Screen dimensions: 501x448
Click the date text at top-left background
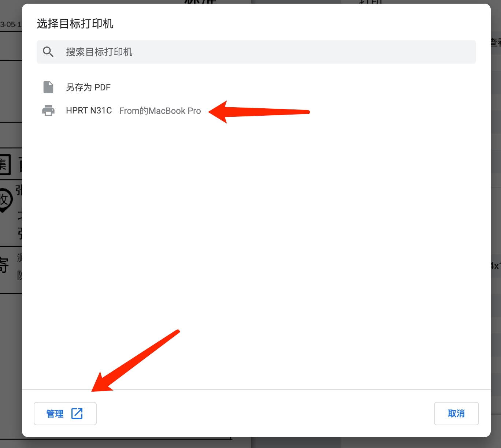(x=11, y=25)
